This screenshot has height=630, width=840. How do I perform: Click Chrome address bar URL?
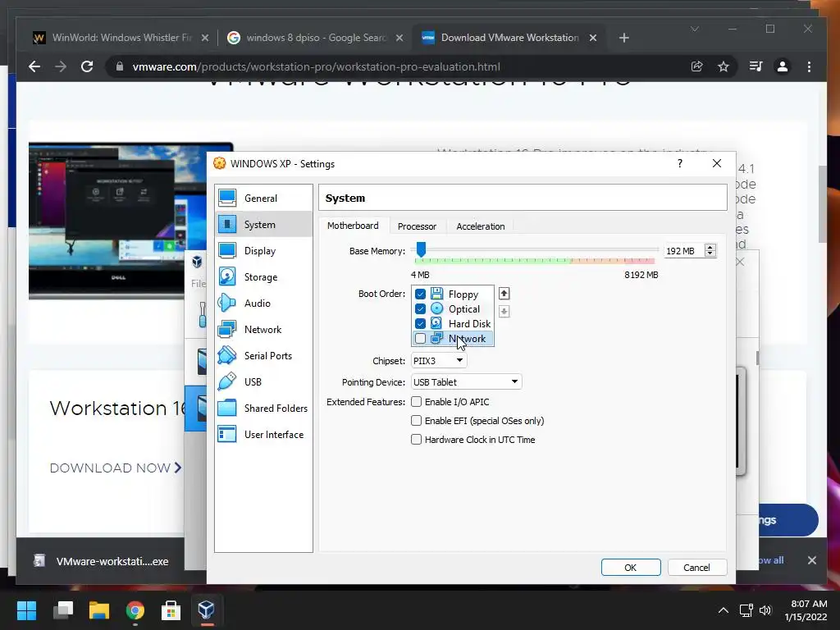pyautogui.click(x=316, y=66)
